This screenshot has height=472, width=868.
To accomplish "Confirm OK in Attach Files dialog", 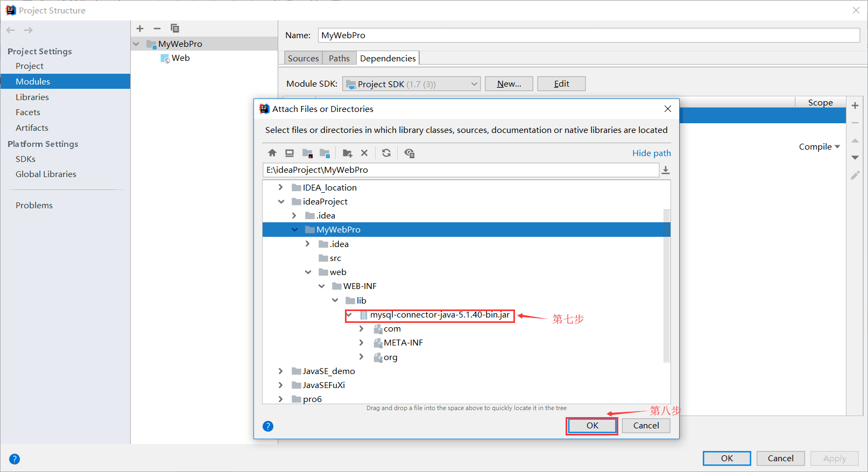I will [592, 426].
